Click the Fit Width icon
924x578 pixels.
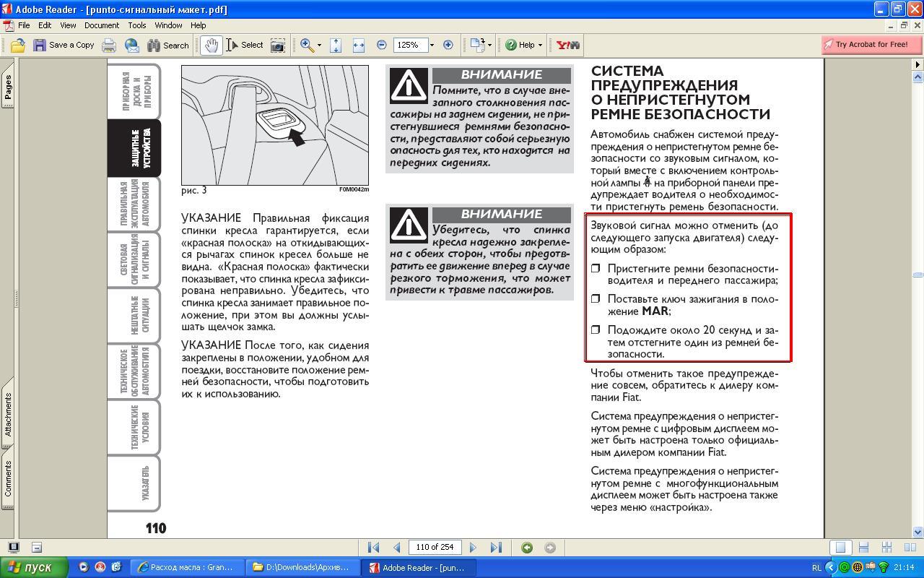(x=358, y=45)
